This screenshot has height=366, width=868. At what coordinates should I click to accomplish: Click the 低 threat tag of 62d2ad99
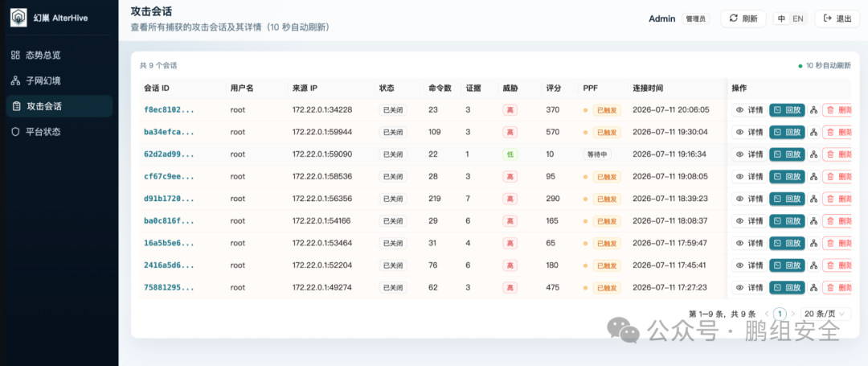pos(510,154)
